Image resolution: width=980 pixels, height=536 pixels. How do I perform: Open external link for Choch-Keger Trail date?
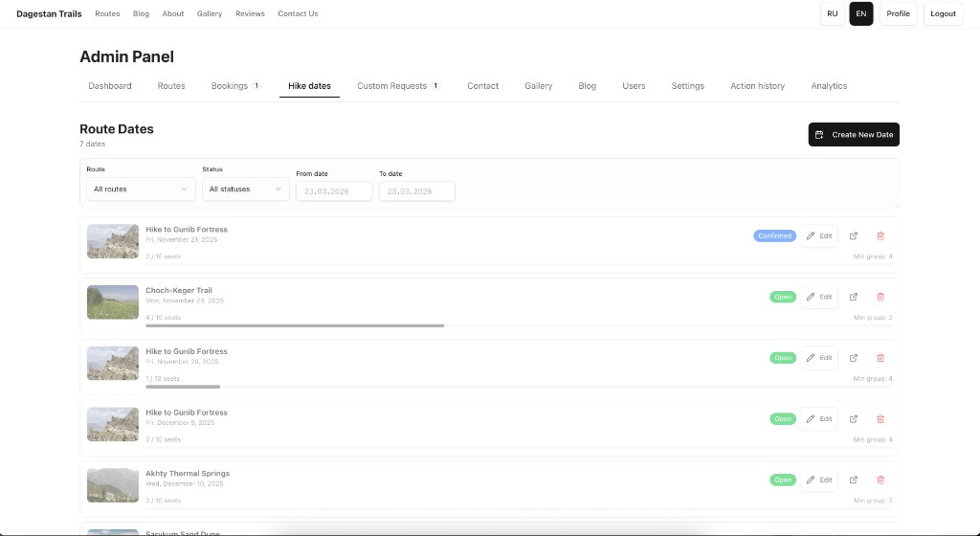pos(854,297)
